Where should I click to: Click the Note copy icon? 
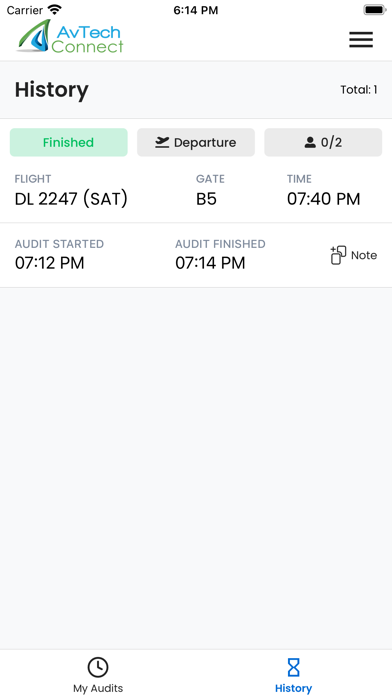click(x=338, y=255)
